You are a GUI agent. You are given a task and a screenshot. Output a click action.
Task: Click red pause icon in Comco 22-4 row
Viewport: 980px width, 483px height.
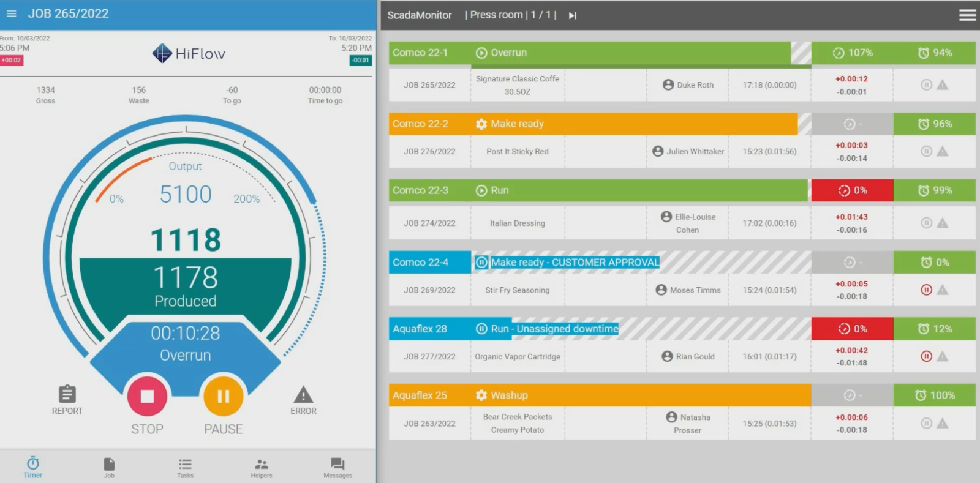[x=926, y=290]
